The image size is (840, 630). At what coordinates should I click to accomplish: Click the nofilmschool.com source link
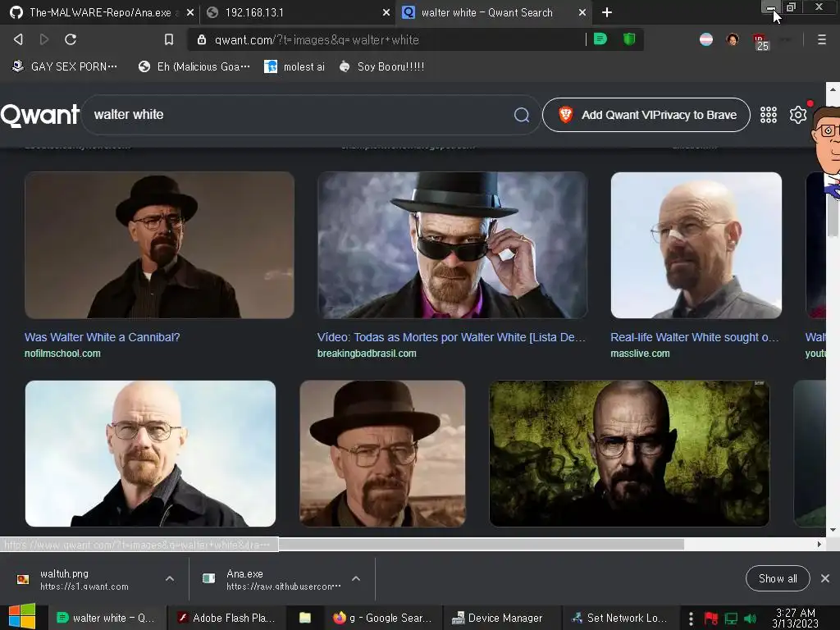click(x=62, y=353)
